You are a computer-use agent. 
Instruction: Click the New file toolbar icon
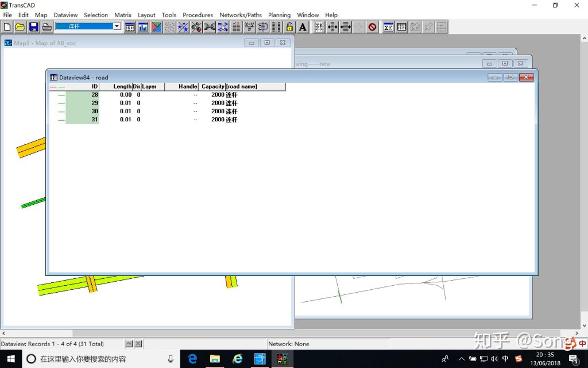(x=7, y=27)
